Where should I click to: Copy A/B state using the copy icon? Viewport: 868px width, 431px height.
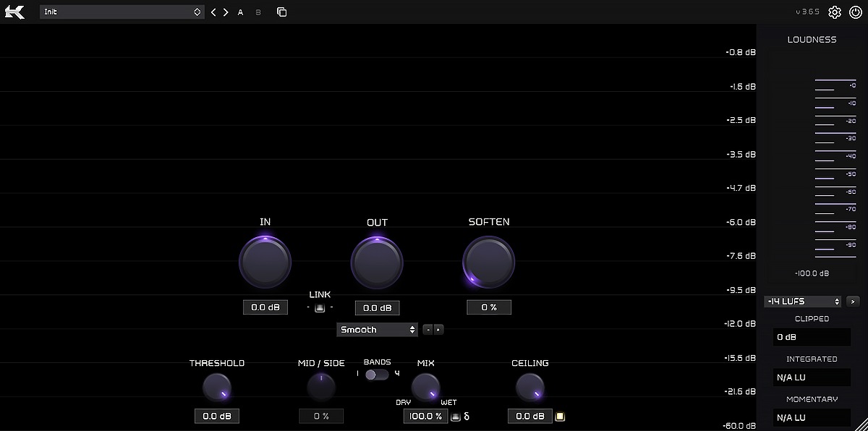coord(281,12)
